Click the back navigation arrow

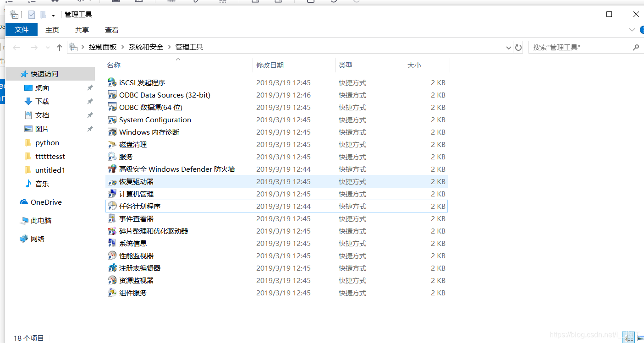[x=17, y=47]
